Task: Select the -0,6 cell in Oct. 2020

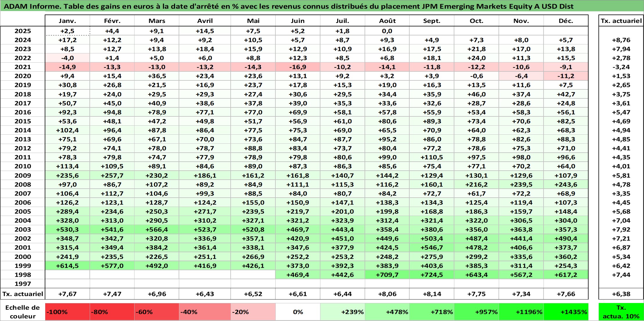Action: click(476, 76)
